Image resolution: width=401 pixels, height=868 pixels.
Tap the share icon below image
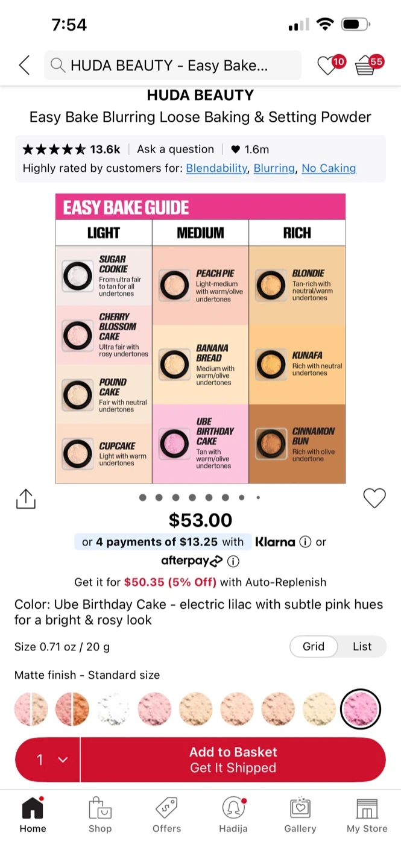point(26,499)
